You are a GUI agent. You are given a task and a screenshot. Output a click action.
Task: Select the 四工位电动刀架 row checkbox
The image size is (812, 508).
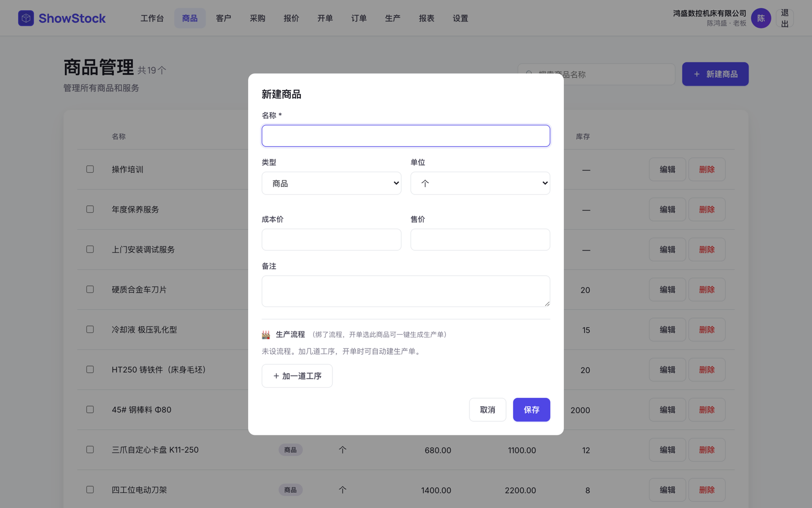click(x=90, y=490)
